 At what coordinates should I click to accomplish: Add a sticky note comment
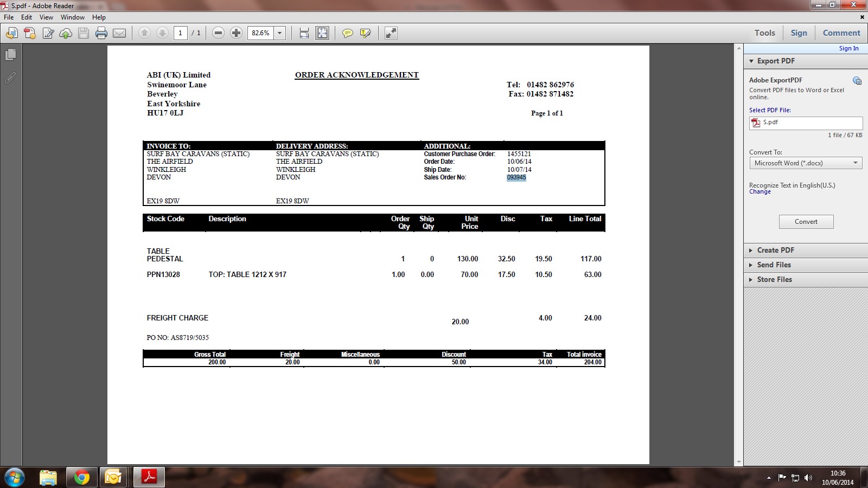point(348,33)
